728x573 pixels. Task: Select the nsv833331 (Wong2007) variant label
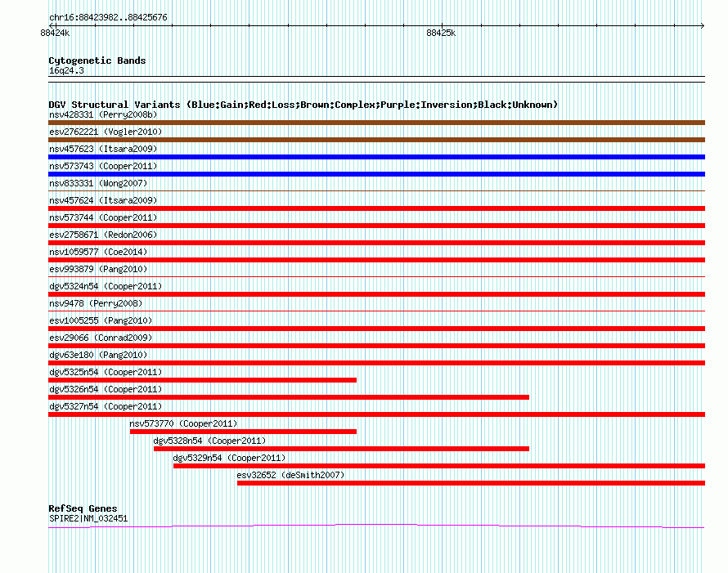(98, 183)
